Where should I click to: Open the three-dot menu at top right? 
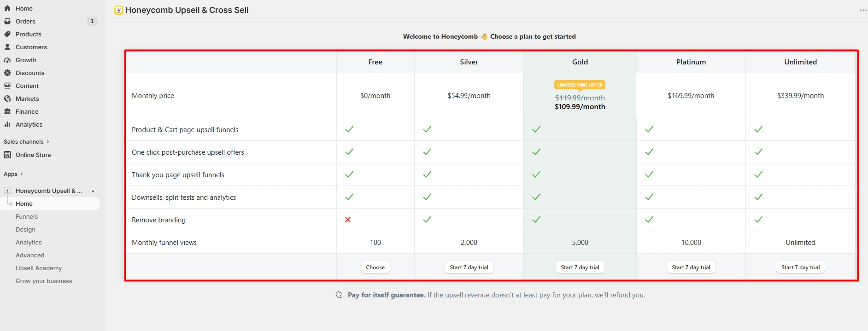coord(863,10)
